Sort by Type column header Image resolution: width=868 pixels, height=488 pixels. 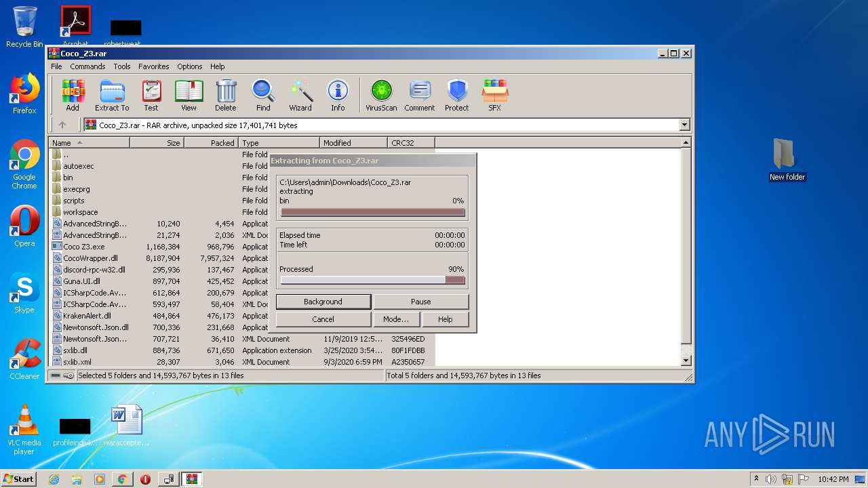click(x=279, y=143)
